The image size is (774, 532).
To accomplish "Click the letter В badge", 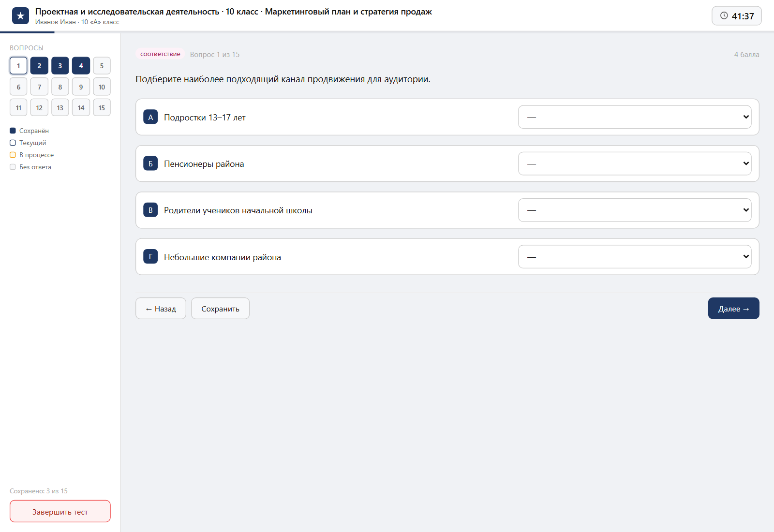I will [150, 210].
